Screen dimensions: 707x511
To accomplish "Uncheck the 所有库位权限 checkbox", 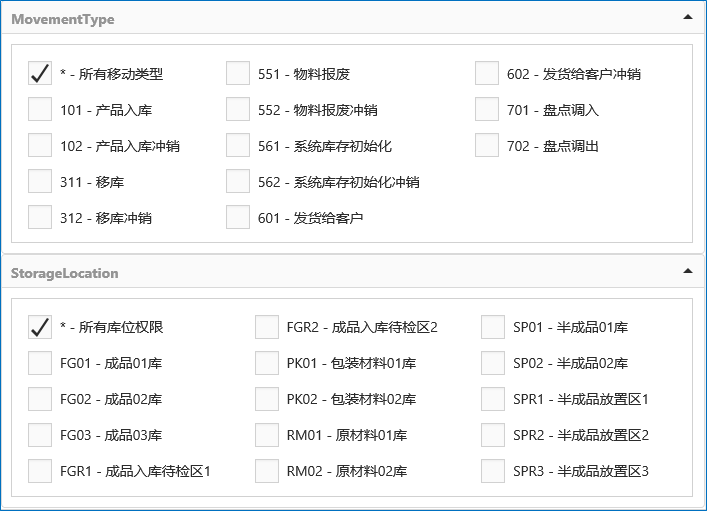I will coord(40,327).
